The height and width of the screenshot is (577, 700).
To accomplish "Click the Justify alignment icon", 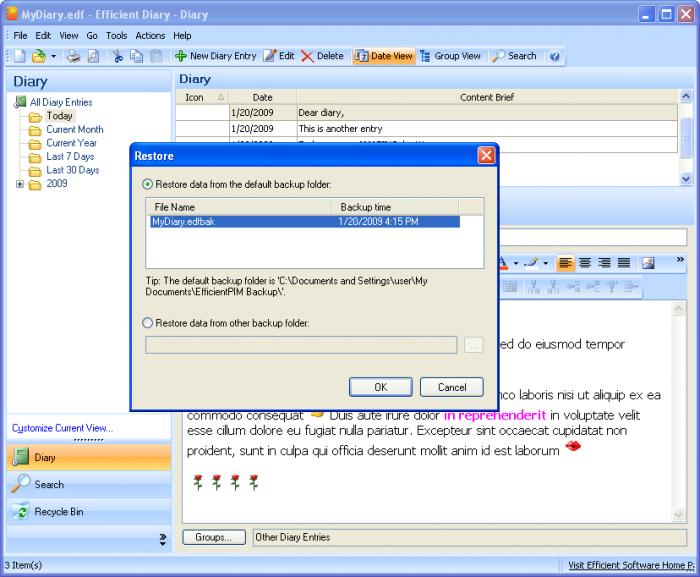I will click(624, 263).
